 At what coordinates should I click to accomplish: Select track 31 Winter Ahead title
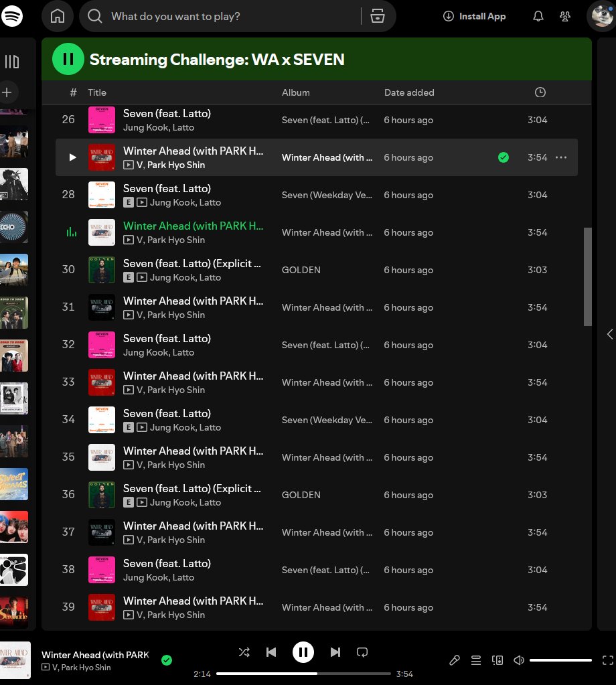(x=193, y=301)
